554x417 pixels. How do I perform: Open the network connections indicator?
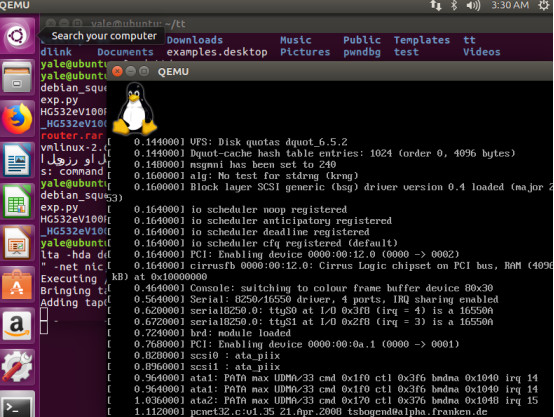click(x=436, y=5)
